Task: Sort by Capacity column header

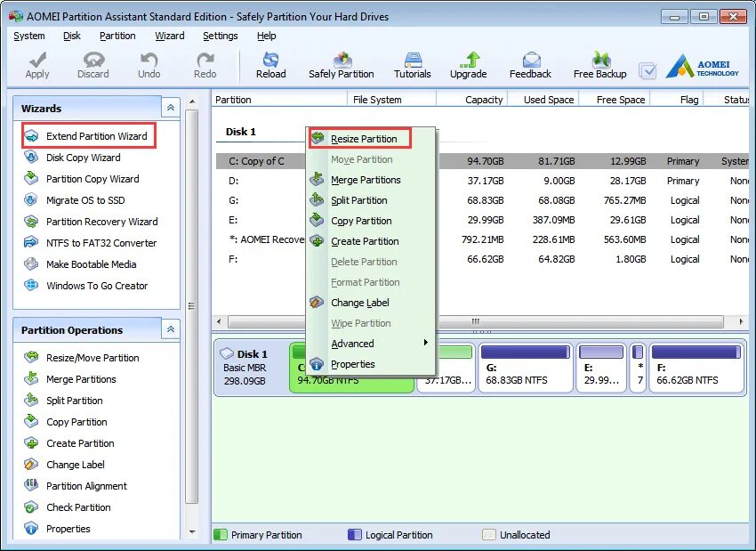Action: point(472,100)
